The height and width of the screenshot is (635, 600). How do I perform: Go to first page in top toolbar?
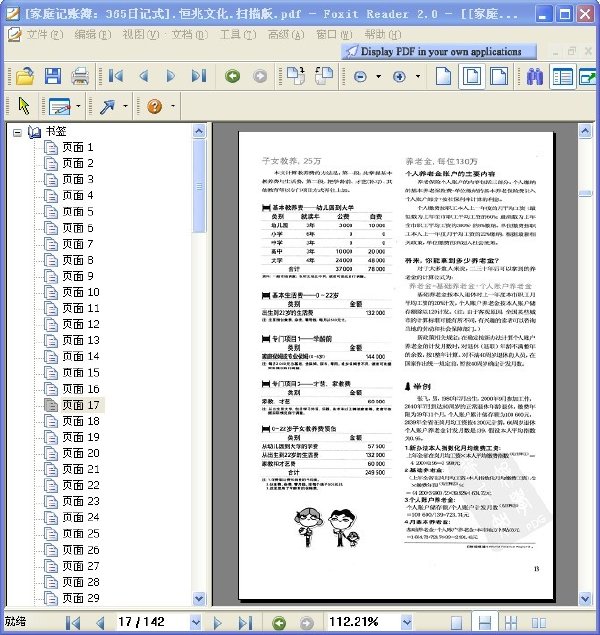[116, 76]
